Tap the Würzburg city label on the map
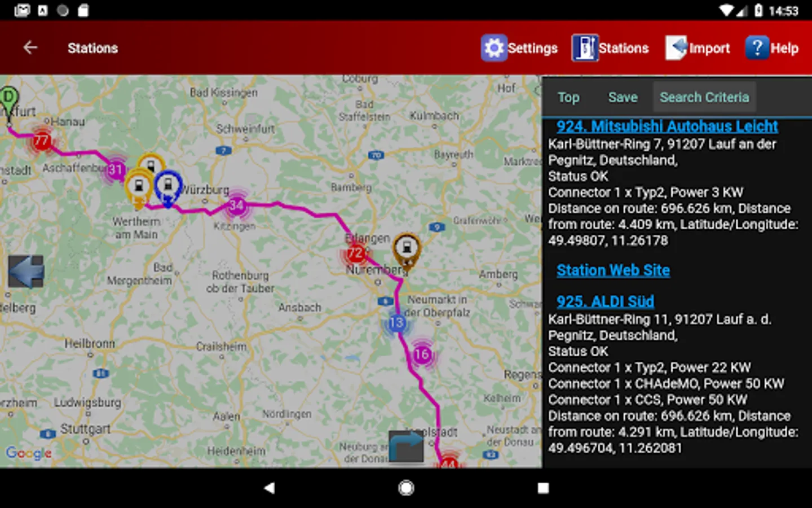Viewport: 812px width, 508px height. point(205,190)
